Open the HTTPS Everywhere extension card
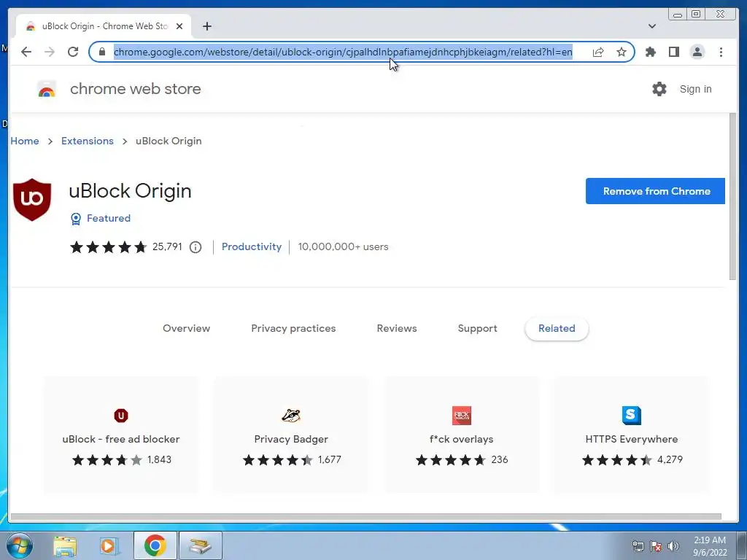Image resolution: width=747 pixels, height=560 pixels. [x=632, y=435]
